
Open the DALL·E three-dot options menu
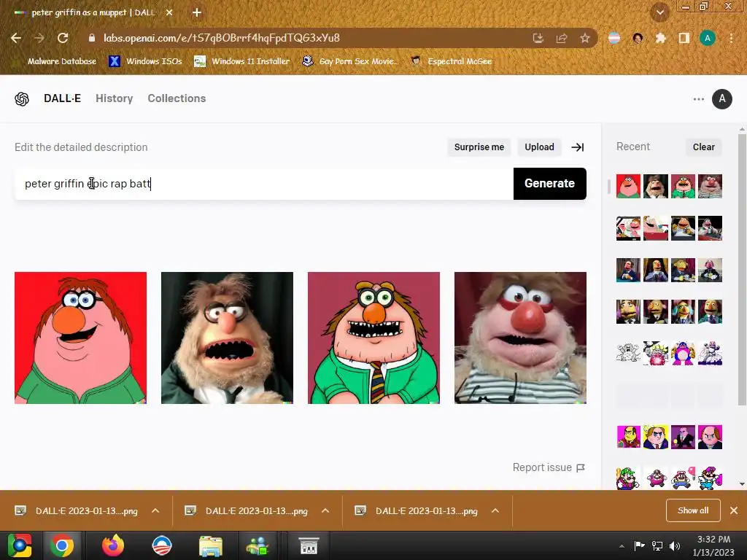698,99
